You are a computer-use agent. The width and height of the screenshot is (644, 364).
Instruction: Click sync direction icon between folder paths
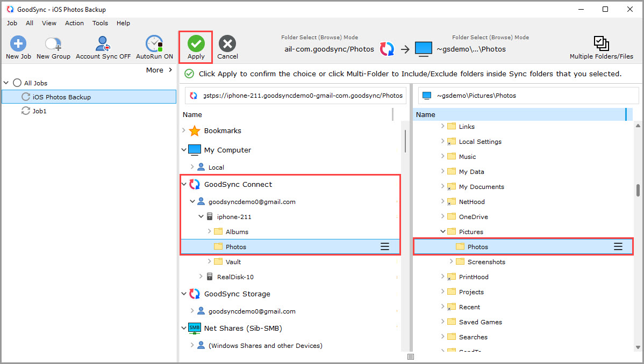click(387, 49)
